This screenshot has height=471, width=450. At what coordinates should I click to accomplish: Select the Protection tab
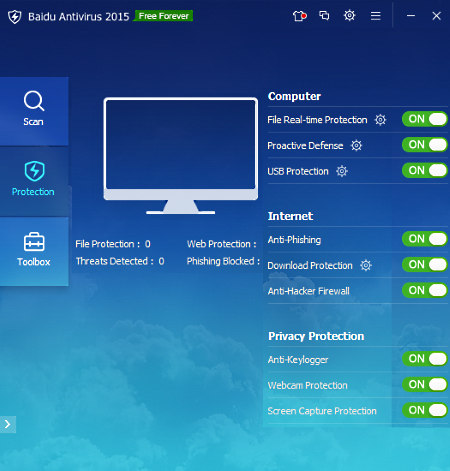(x=34, y=181)
